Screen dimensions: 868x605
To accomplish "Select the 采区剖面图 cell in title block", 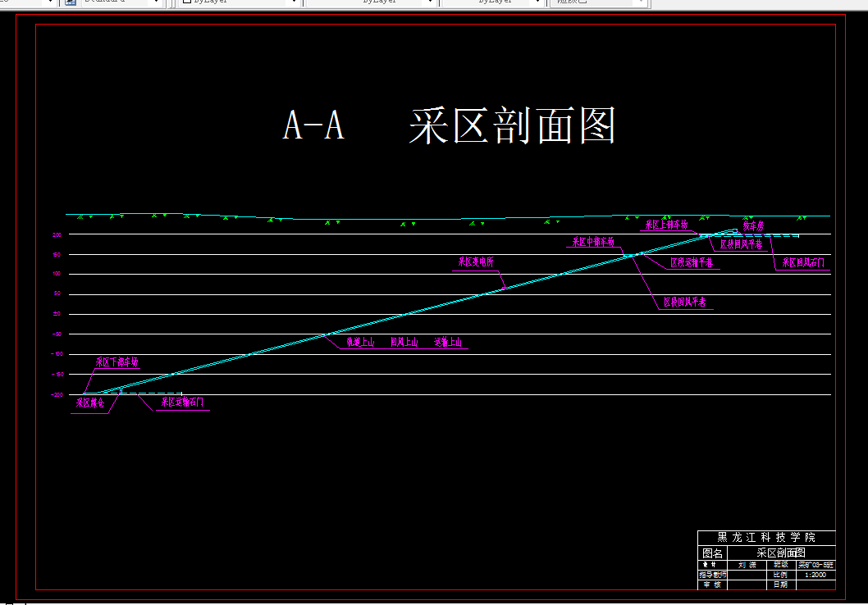I will 781,553.
